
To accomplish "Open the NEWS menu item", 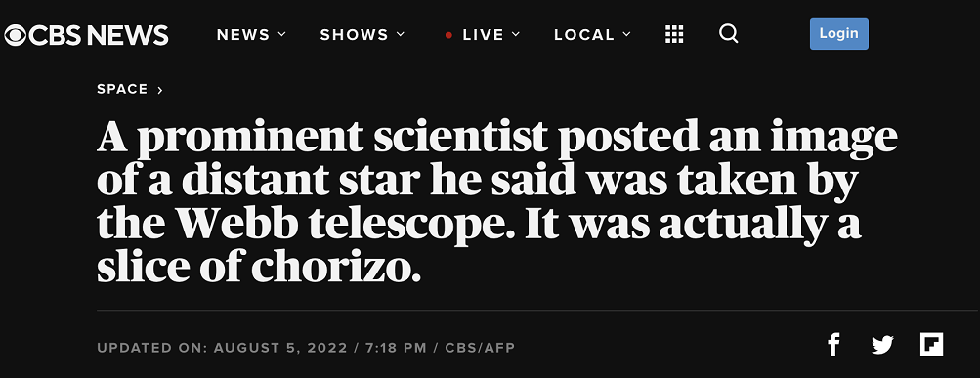I will [244, 35].
